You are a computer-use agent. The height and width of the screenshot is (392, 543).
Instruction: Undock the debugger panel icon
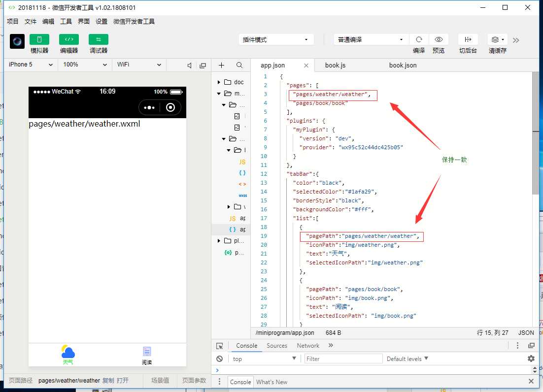[531, 346]
